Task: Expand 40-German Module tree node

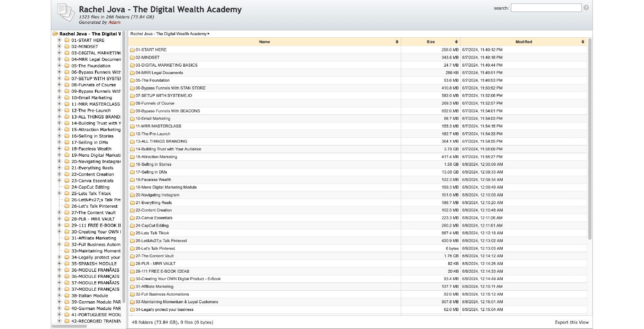Action: click(59, 308)
